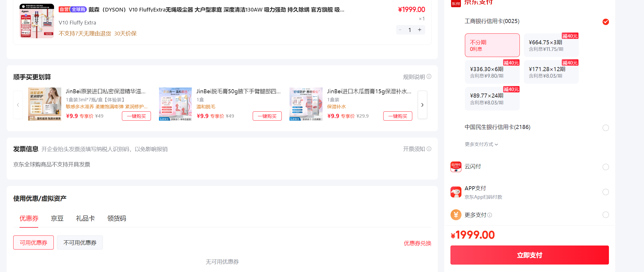Select the ¥171.28×12期 installment option

551,72
